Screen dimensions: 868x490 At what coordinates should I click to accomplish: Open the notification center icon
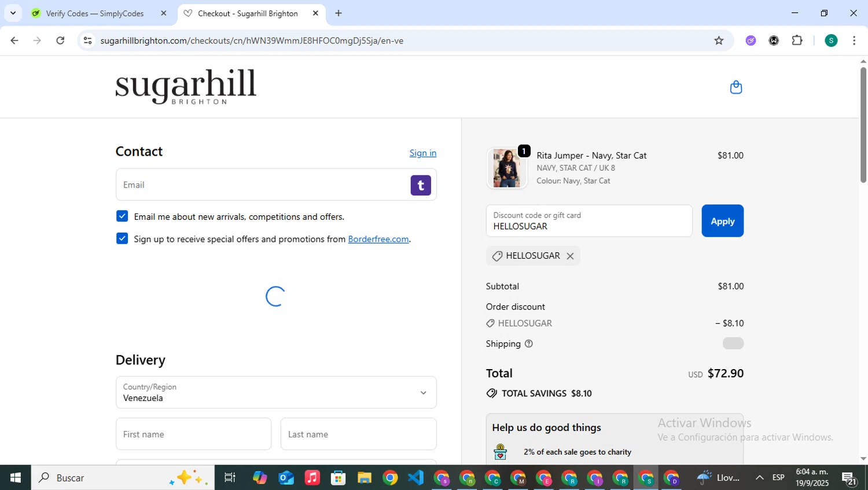(x=849, y=478)
